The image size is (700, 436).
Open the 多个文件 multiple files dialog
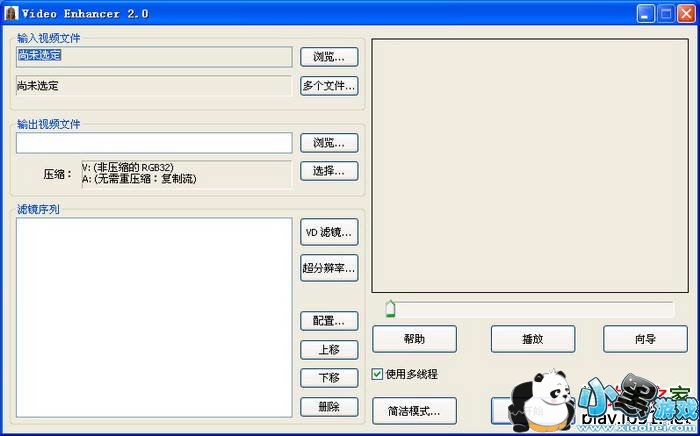click(329, 86)
